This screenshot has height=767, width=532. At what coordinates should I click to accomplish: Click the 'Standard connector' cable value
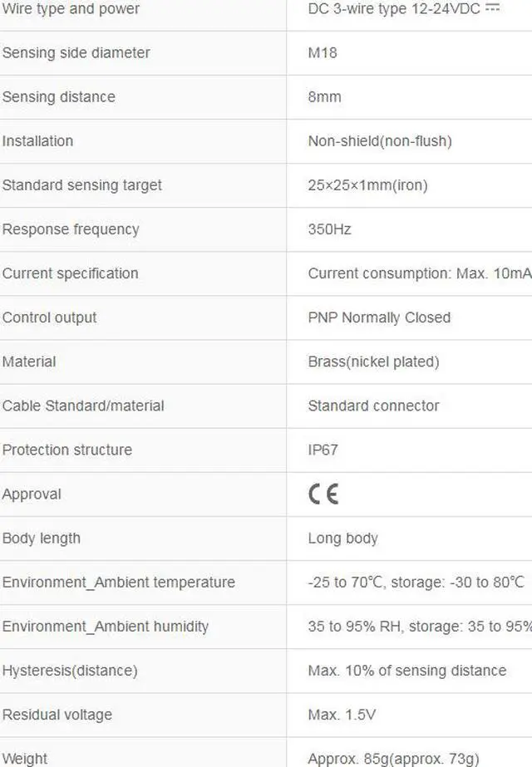(373, 405)
